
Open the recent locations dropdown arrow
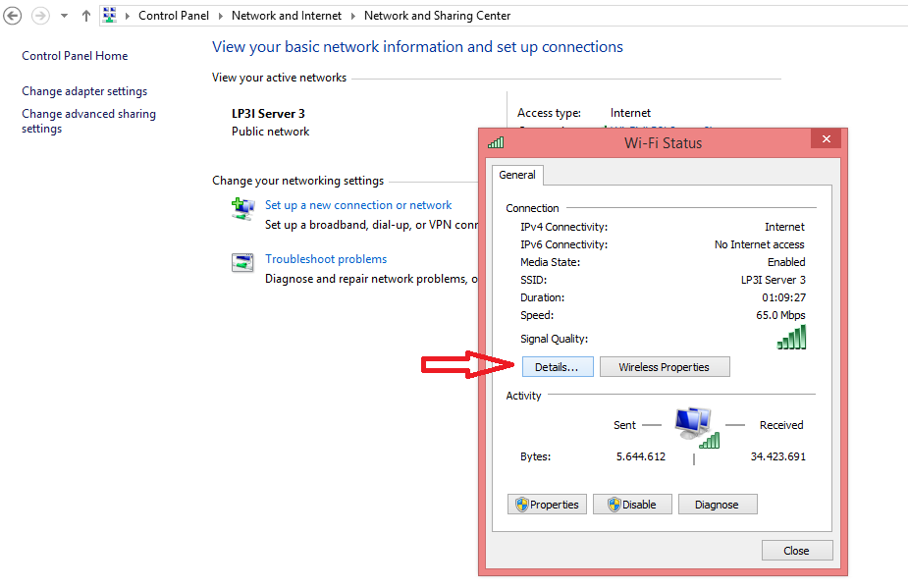point(64,16)
